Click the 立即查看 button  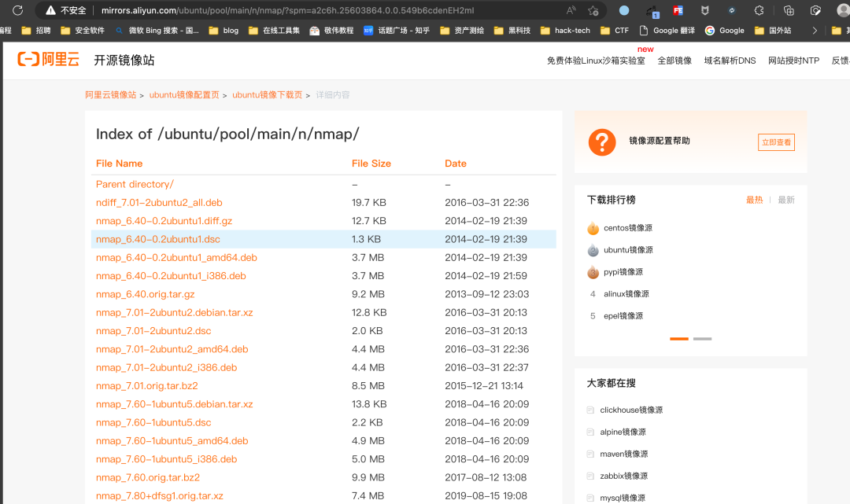(x=776, y=142)
